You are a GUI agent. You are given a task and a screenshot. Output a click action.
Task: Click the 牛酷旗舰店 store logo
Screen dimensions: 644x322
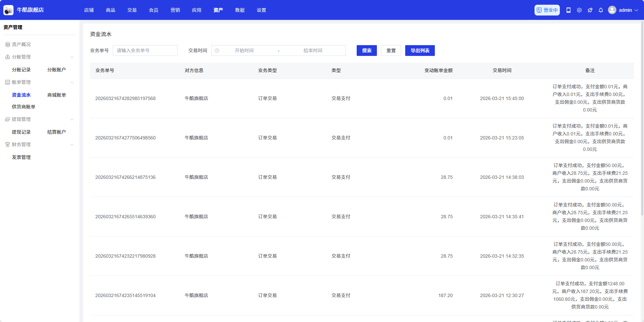tap(8, 10)
